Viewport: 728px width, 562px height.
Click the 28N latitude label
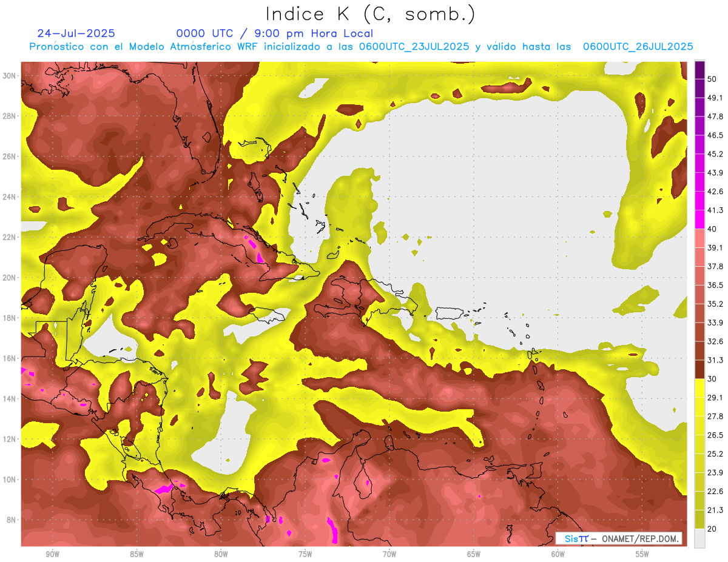point(9,116)
